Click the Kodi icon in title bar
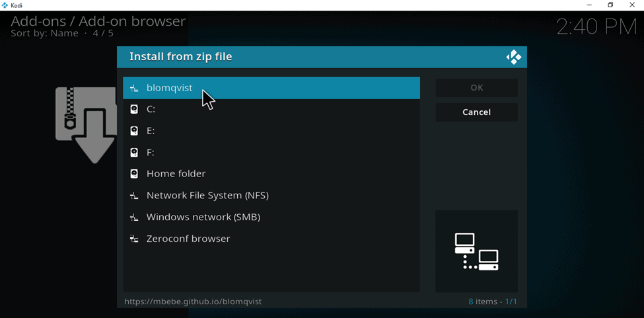This screenshot has height=318, width=644. (5, 5)
